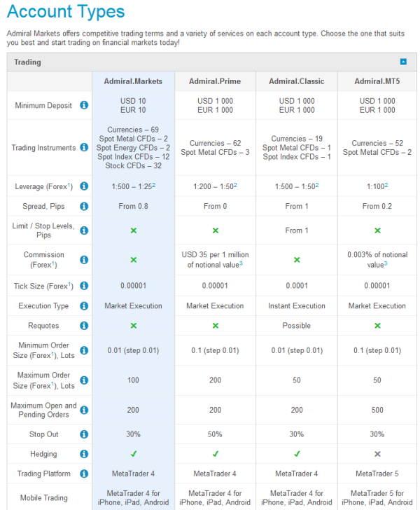This screenshot has width=420, height=510.
Task: Click info icon next to Minimum Deposit
Action: coord(84,105)
